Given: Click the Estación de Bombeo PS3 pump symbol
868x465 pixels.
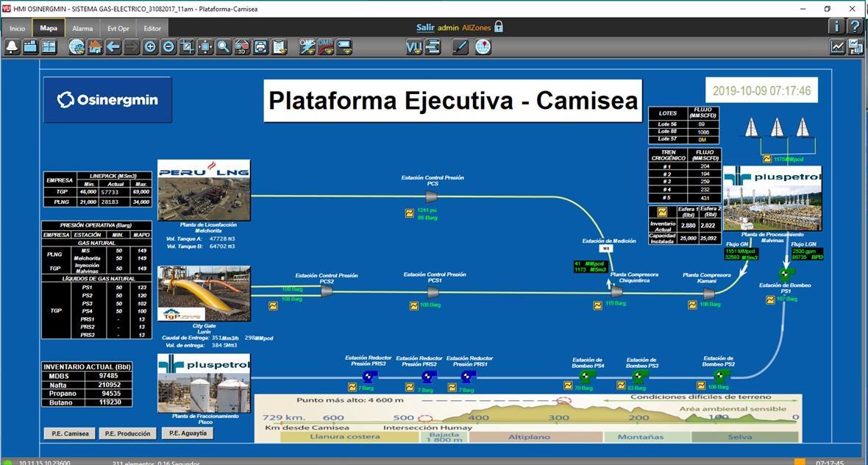Looking at the screenshot, I should (641, 377).
